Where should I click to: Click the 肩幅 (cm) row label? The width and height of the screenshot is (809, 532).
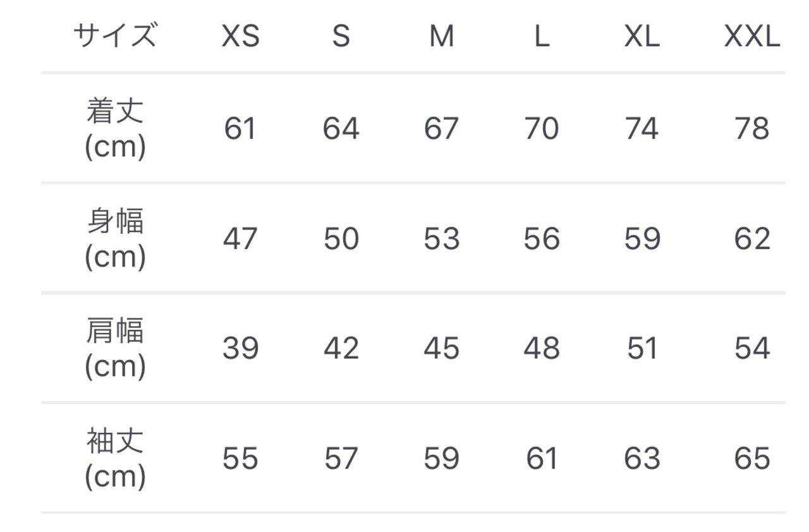tap(115, 348)
